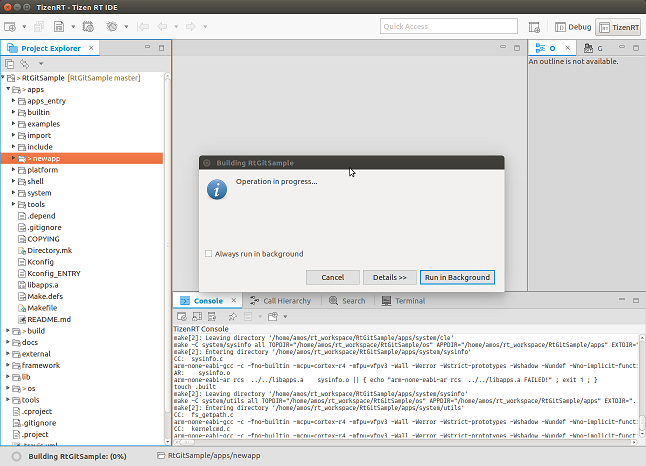Viewport: 646px width, 466px height.
Task: Click the Cancel button in build dialog
Action: pos(333,277)
